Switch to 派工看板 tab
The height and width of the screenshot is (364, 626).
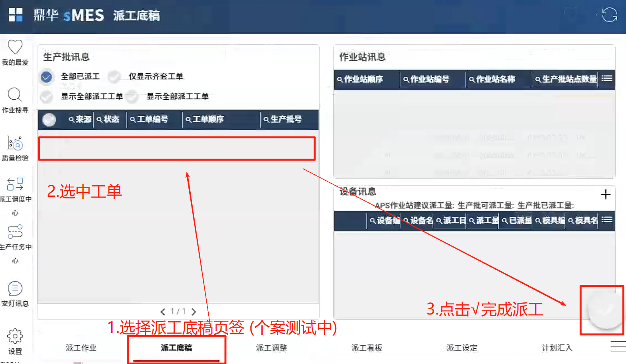pos(367,348)
